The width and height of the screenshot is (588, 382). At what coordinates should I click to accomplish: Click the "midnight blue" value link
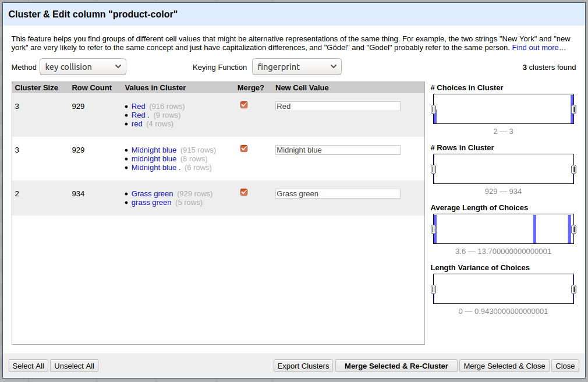tap(154, 158)
